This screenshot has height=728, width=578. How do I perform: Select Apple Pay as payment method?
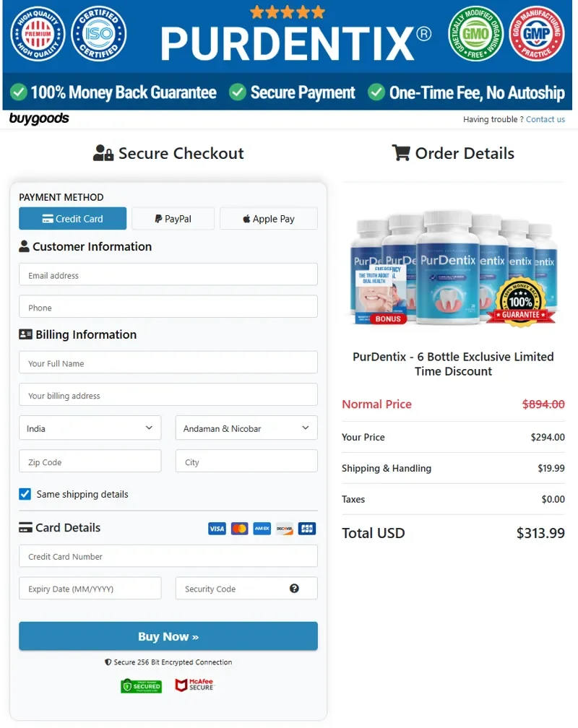[268, 218]
